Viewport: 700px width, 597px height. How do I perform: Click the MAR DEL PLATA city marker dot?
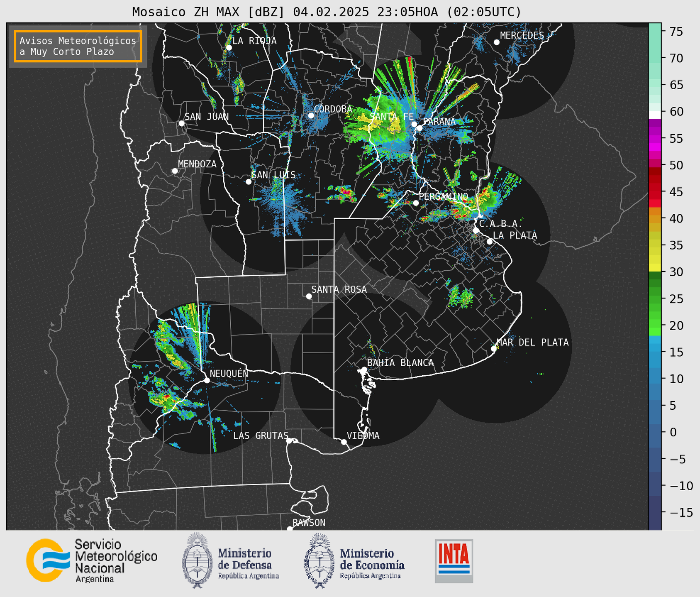coord(494,349)
